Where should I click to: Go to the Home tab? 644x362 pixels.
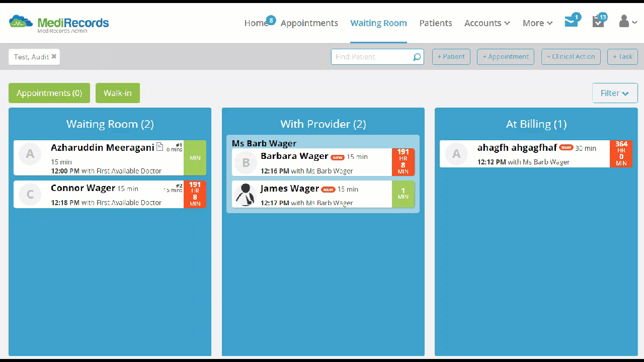point(256,23)
